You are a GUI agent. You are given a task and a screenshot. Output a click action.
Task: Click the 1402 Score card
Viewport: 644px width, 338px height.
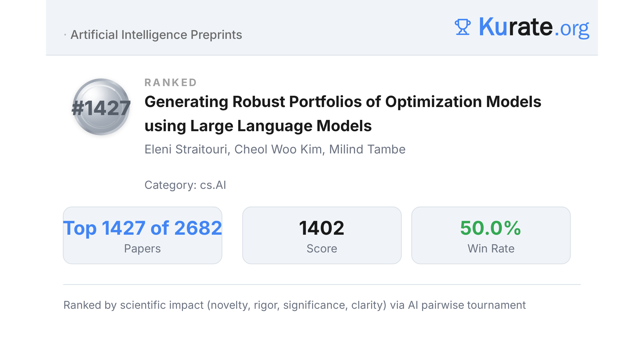[x=322, y=235]
